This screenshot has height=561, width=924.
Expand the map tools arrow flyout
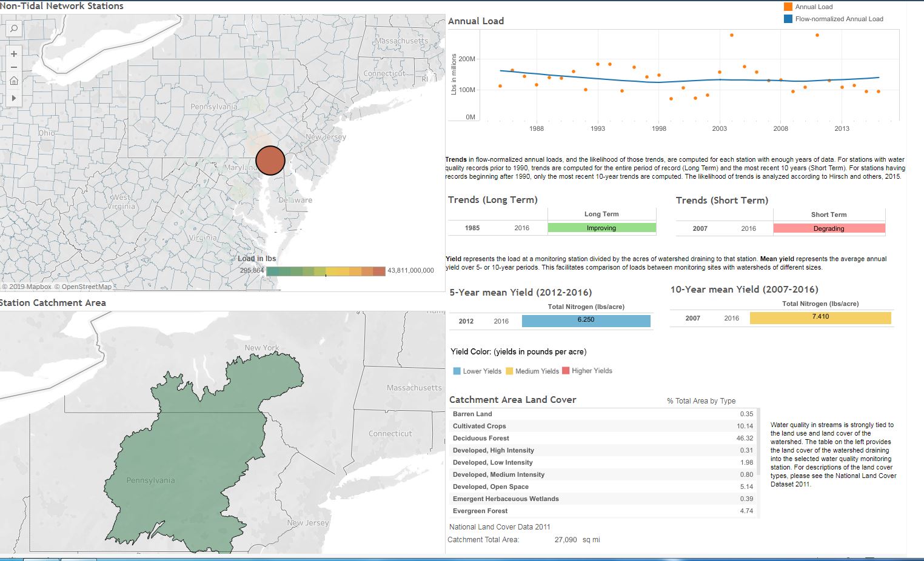(x=13, y=98)
